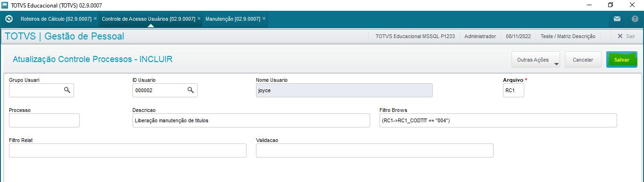Close the Controle de Acesso Usuários tab
Screen dimensions: 644x182
coord(199,19)
